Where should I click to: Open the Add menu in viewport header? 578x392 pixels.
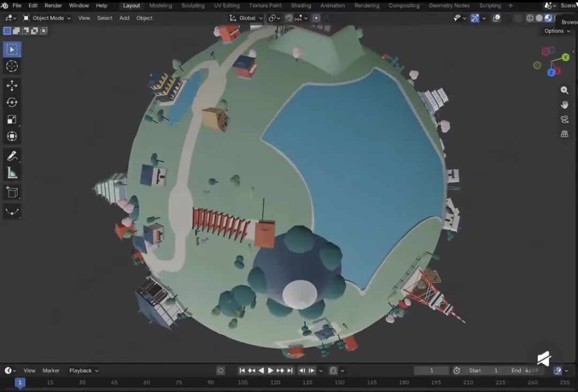pyautogui.click(x=124, y=18)
